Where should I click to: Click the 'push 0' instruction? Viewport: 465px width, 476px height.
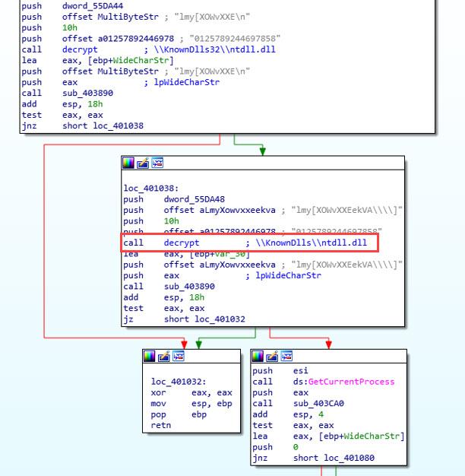coord(275,447)
